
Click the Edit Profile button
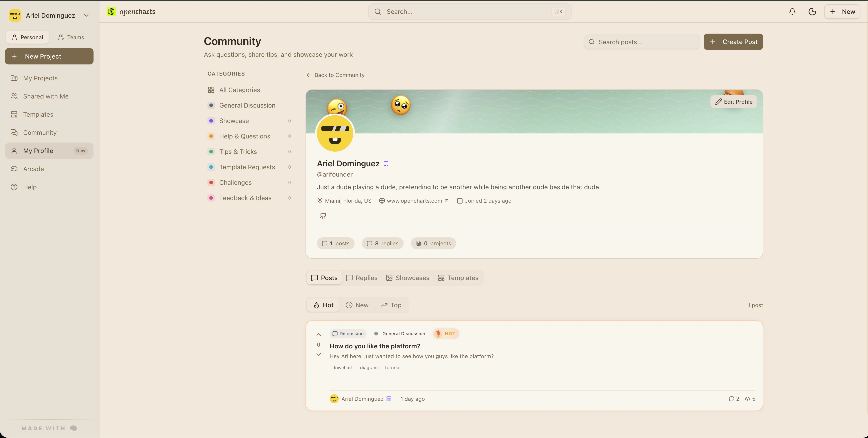pos(734,102)
